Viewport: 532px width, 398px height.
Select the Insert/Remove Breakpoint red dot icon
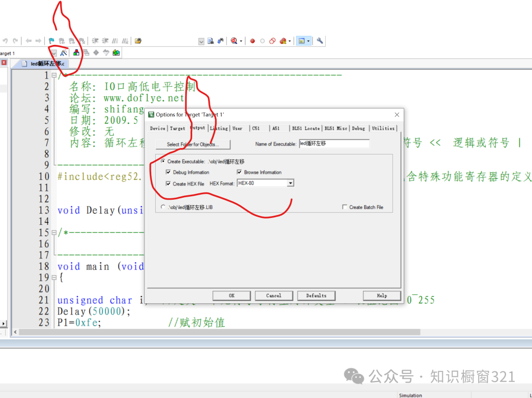253,41
